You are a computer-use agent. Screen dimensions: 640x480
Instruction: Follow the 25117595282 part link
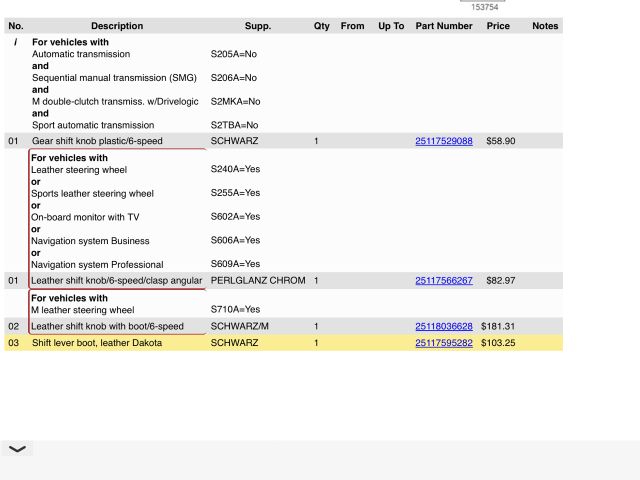tap(443, 343)
